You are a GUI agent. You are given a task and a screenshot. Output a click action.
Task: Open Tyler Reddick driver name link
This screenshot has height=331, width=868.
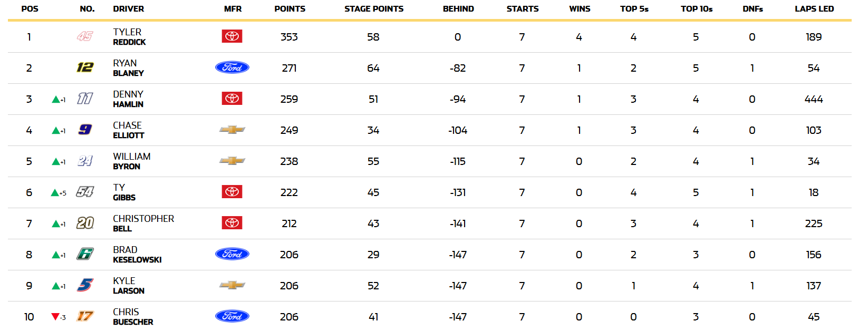tap(129, 37)
